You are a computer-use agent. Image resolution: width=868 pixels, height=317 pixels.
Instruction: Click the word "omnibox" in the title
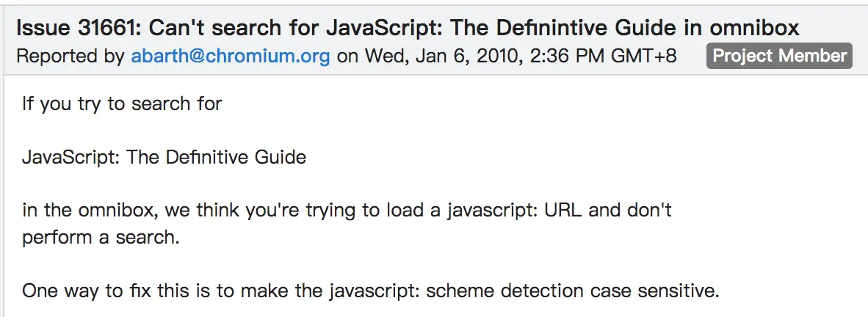pyautogui.click(x=754, y=27)
